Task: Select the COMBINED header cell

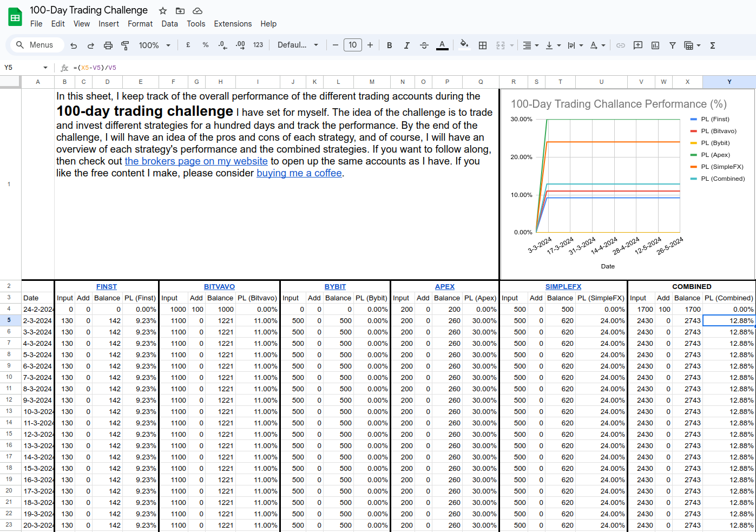Action: coord(692,287)
